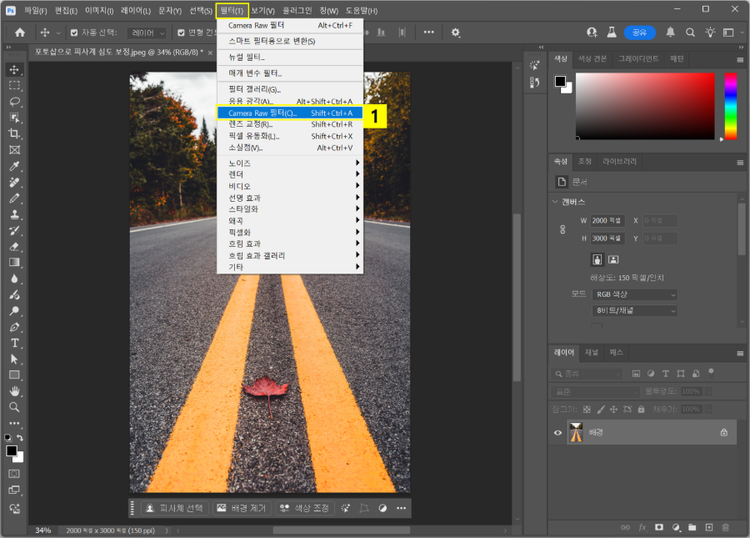The width and height of the screenshot is (750, 538).
Task: Open the search magnifier in top bar
Action: point(690,33)
